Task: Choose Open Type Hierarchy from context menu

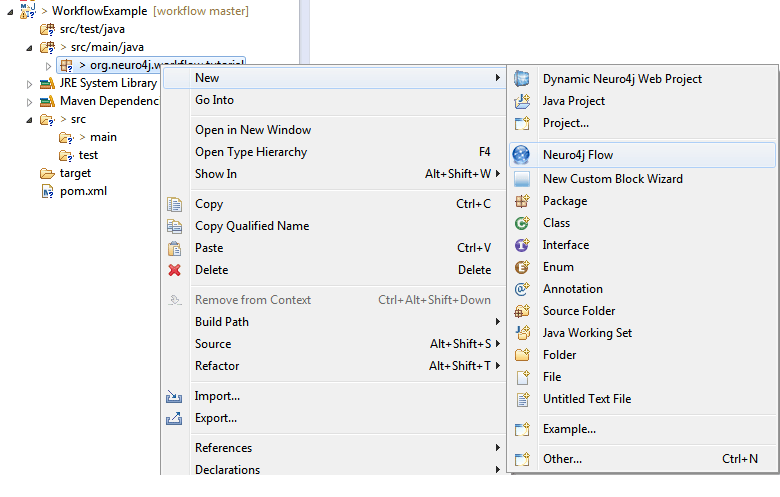Action: 250,152
